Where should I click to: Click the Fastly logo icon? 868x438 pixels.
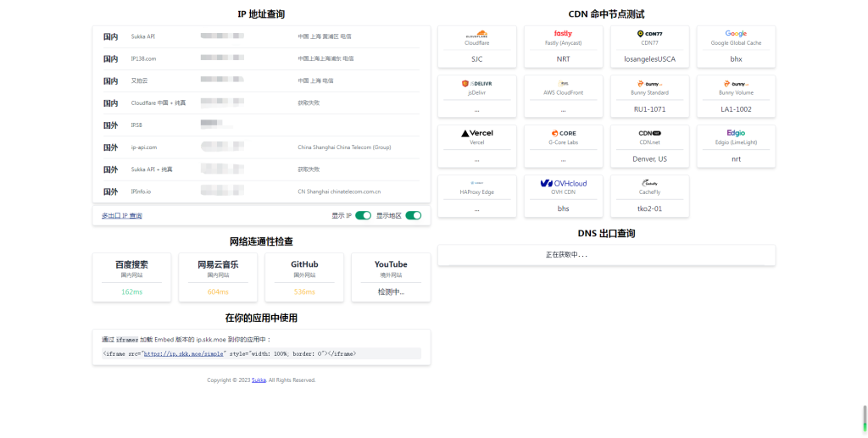point(563,34)
